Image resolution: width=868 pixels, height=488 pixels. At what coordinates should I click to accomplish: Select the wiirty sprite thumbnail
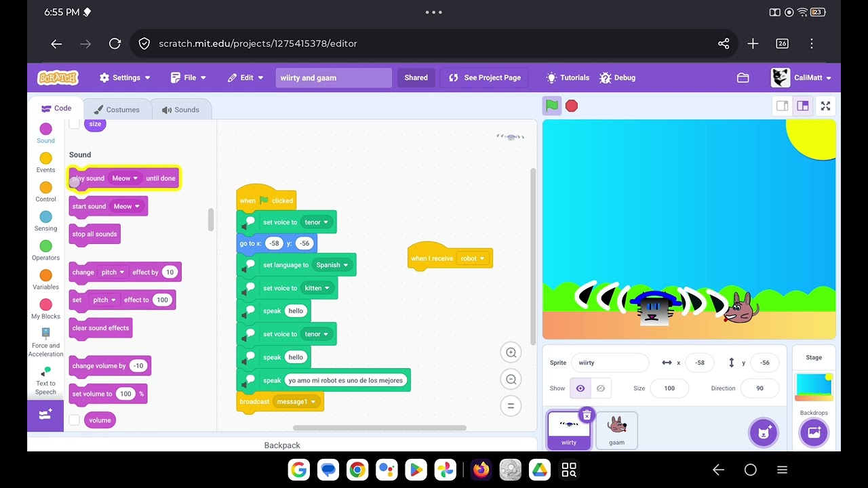[568, 430]
